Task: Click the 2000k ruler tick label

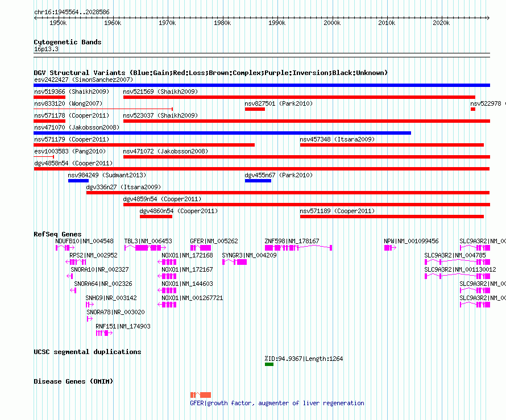Action: click(331, 23)
